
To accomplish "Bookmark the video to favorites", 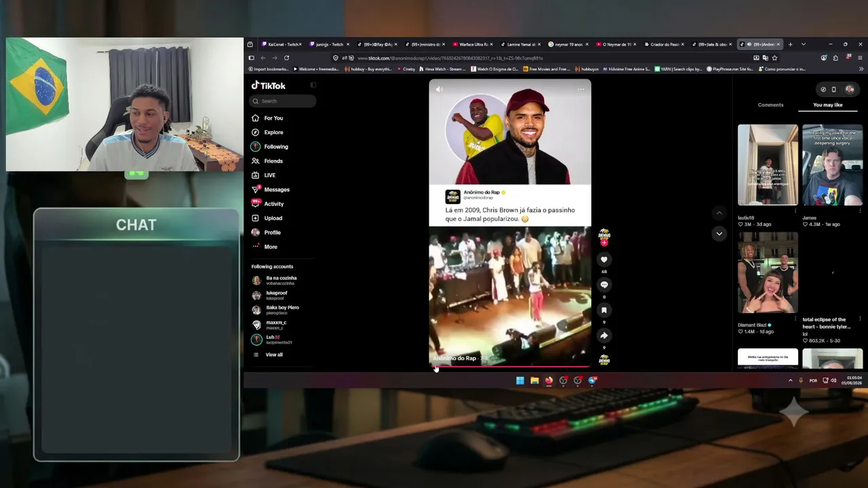I will (x=604, y=310).
